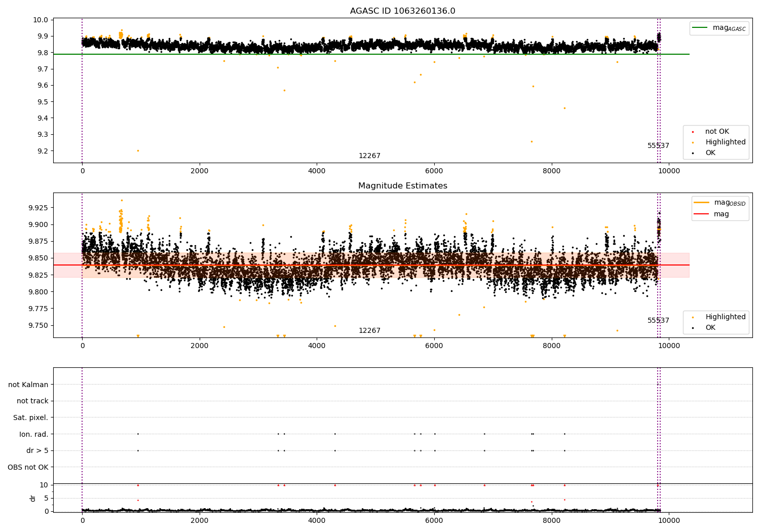
Task: Click the "Ion. rad." row label
Action: (34, 434)
